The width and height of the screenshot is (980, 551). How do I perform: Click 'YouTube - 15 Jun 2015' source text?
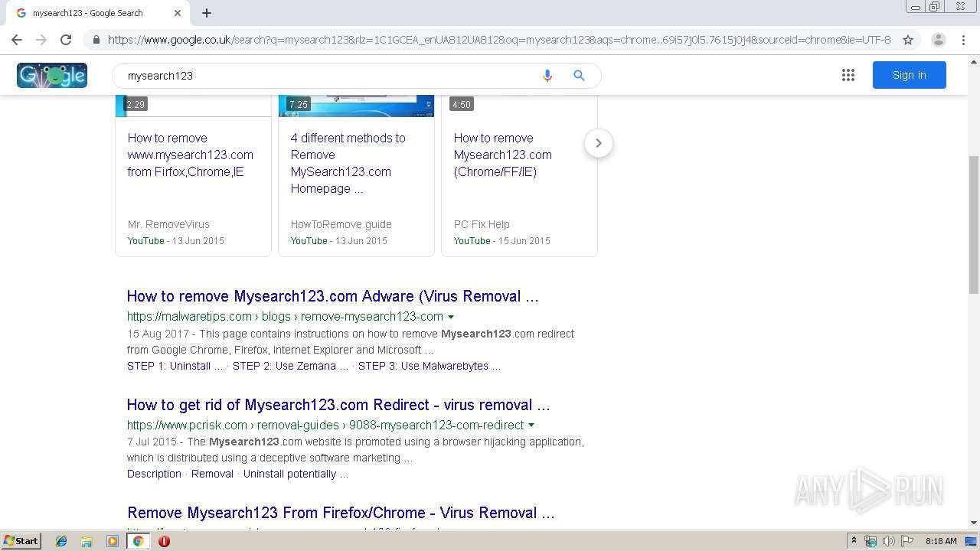pyautogui.click(x=502, y=240)
